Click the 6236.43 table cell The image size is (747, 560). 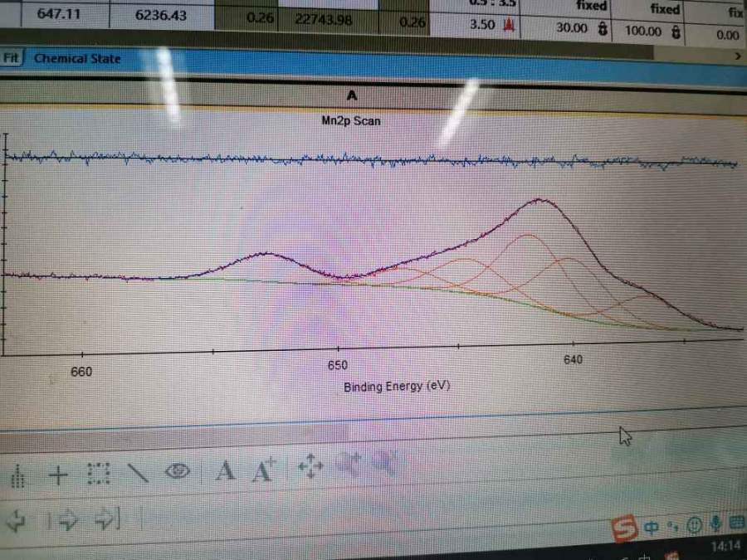coord(161,15)
